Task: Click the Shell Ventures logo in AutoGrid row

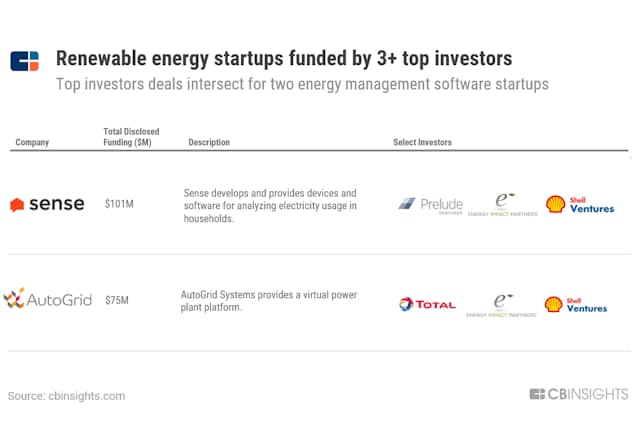Action: click(576, 305)
